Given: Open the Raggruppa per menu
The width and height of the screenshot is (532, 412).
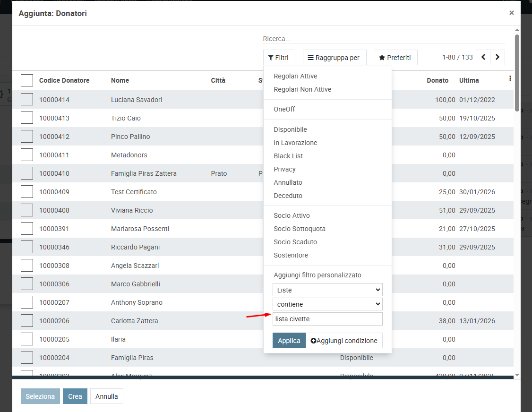Looking at the screenshot, I should 334,58.
